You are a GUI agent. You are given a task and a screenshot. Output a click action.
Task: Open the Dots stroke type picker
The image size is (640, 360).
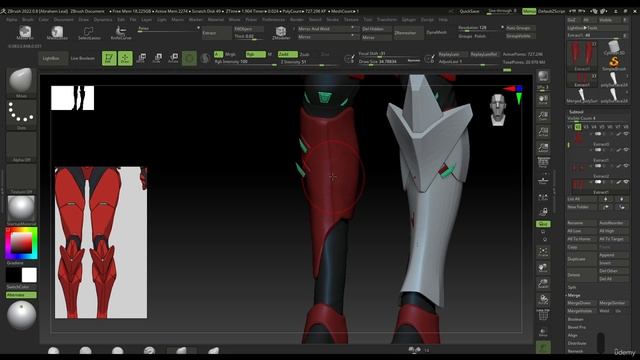coord(21,114)
